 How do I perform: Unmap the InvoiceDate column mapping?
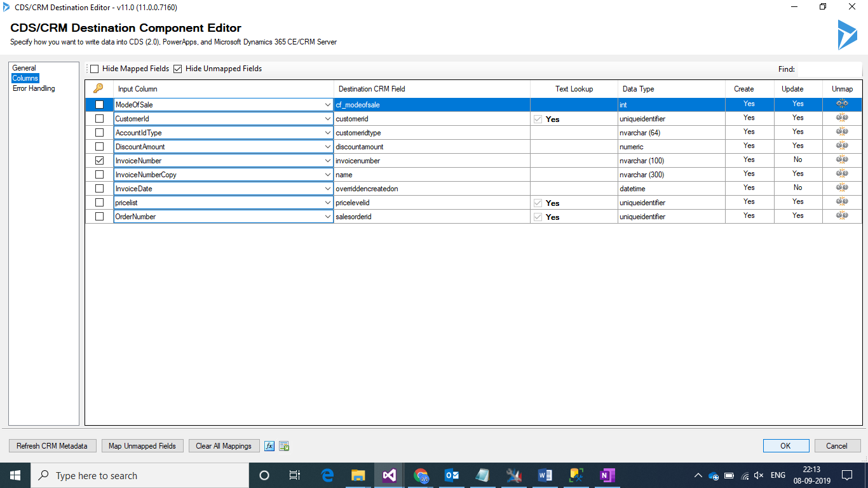click(x=842, y=187)
